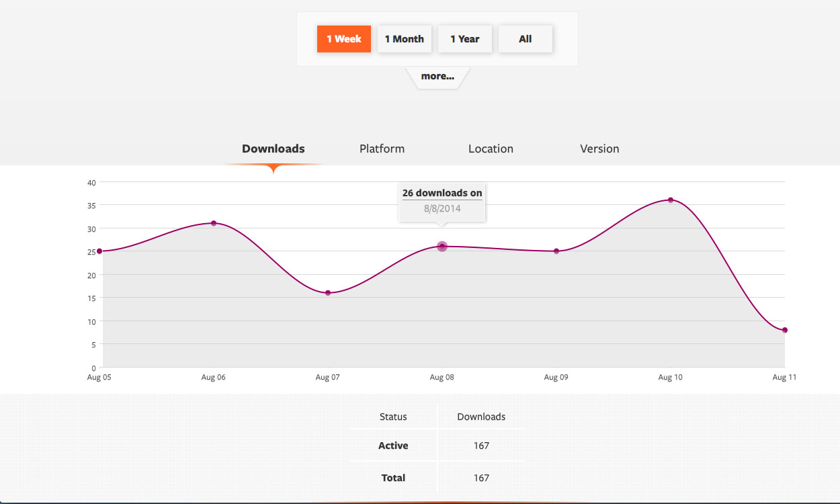Click highlighted Aug 08 data point
This screenshot has height=504, width=840.
(x=442, y=247)
